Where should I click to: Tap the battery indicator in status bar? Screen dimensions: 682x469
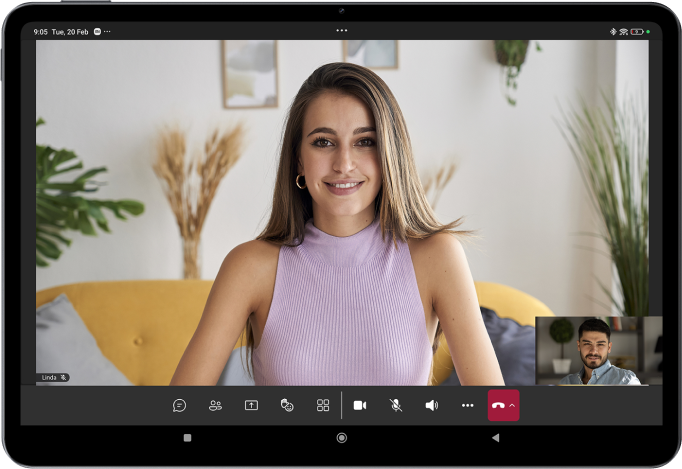tap(636, 32)
